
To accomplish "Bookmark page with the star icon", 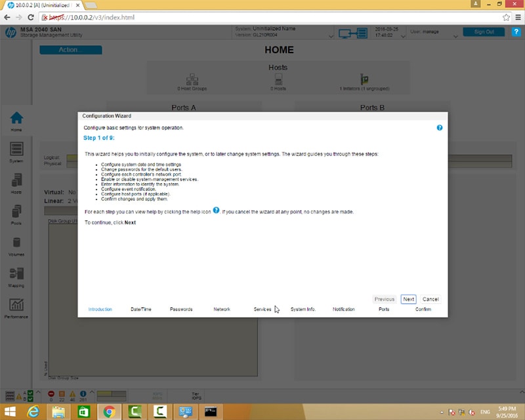I will [506, 17].
